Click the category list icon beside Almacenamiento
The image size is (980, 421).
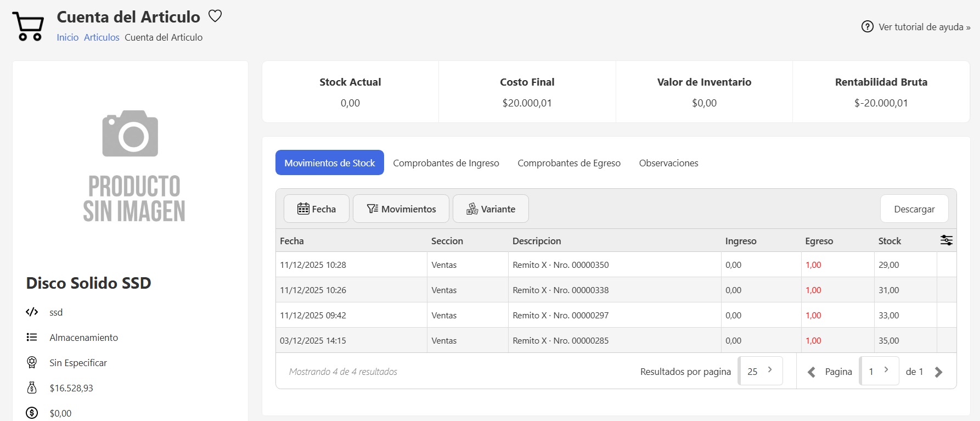32,338
